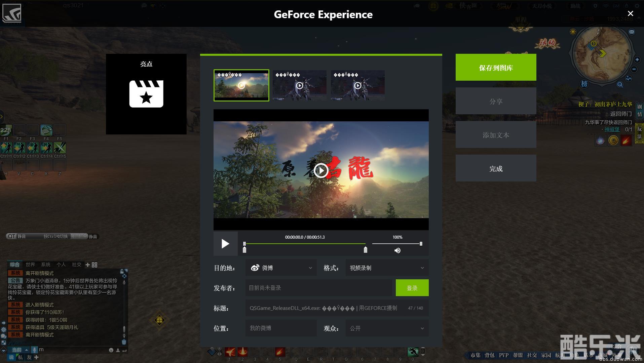Click the highlights clapperboard star icon

click(x=146, y=94)
